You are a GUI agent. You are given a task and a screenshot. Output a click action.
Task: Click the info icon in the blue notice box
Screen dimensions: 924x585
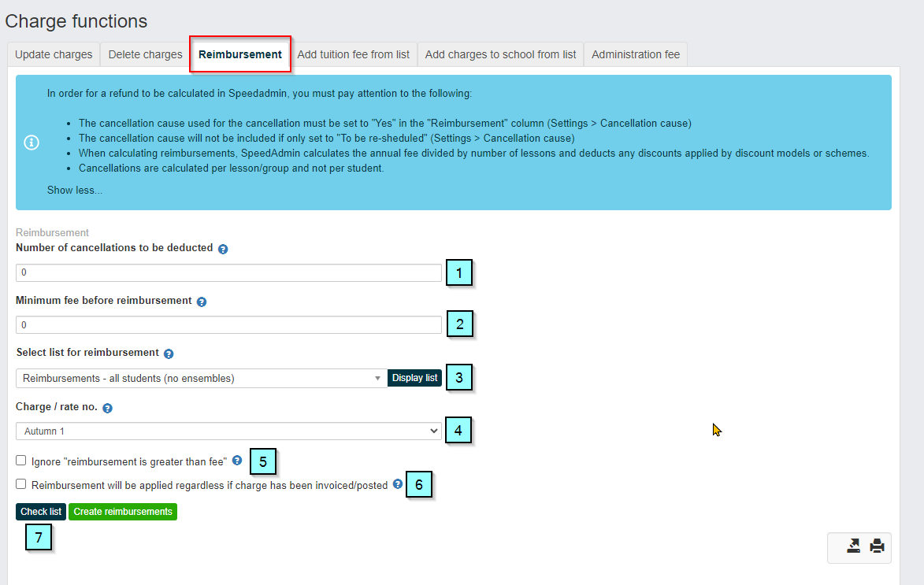coord(32,143)
